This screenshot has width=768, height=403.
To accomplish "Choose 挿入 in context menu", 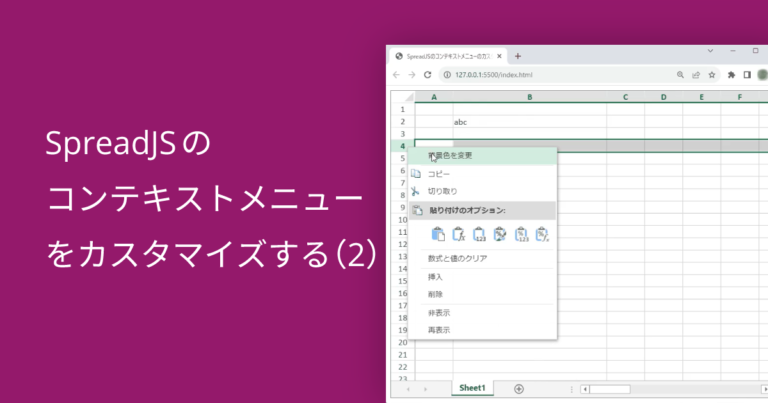I will click(x=482, y=277).
